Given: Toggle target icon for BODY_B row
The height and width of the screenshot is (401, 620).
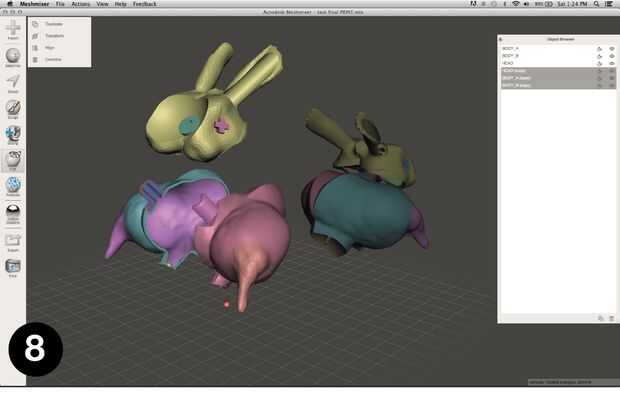Looking at the screenshot, I should click(599, 56).
